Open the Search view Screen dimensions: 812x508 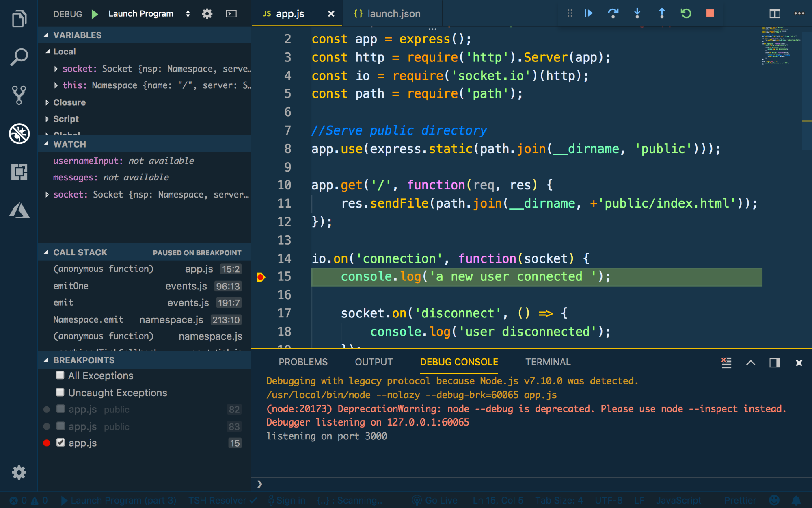pyautogui.click(x=19, y=57)
